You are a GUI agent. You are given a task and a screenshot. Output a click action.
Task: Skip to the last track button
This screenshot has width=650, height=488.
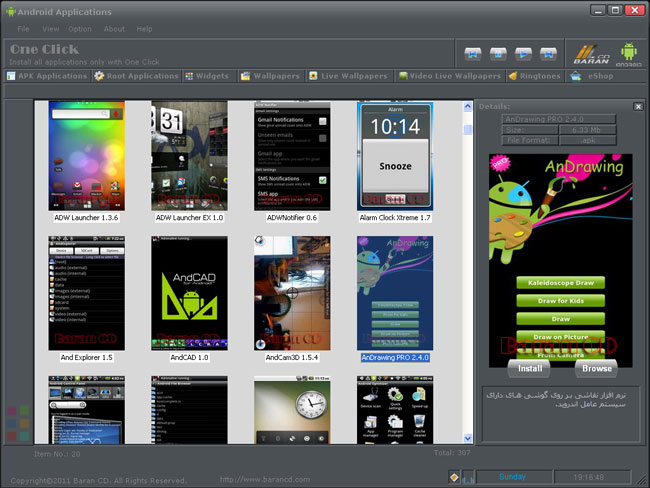pos(548,54)
